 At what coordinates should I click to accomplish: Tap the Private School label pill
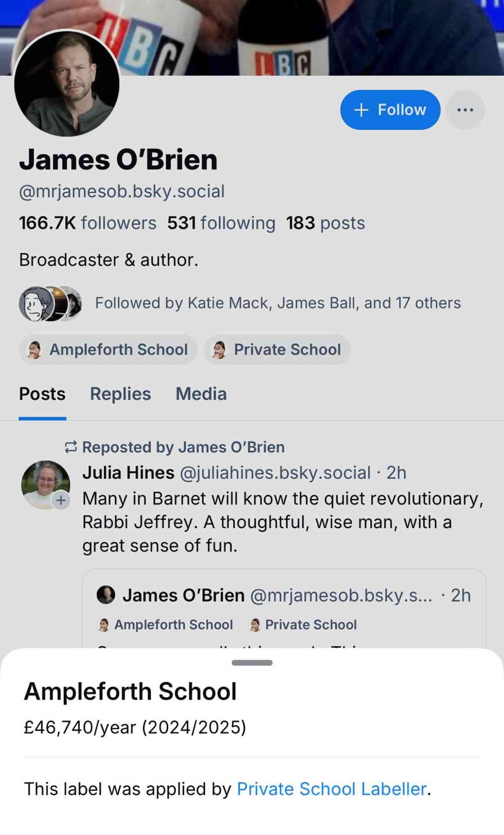click(x=277, y=349)
